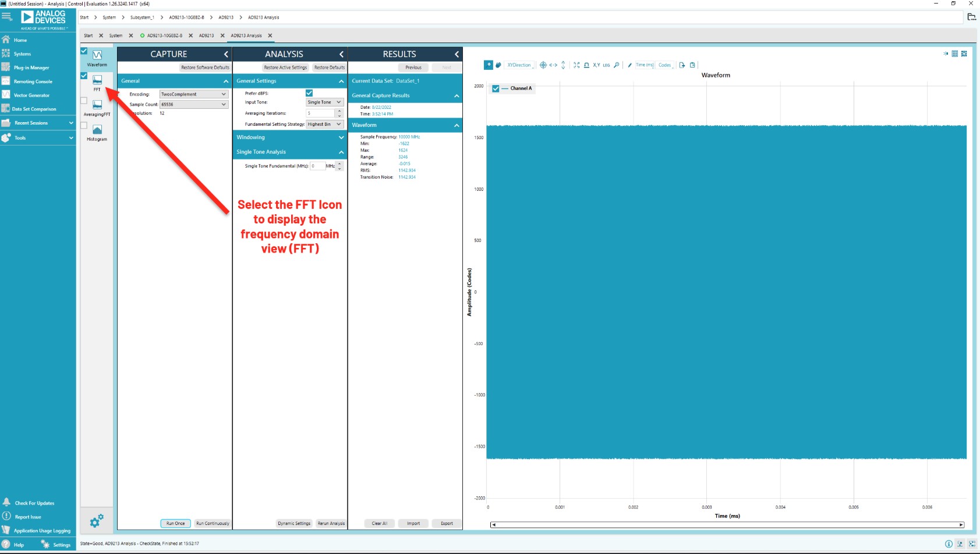The image size is (980, 554).
Task: Click the fit-to-view icon above the Waveform chart
Action: click(576, 65)
